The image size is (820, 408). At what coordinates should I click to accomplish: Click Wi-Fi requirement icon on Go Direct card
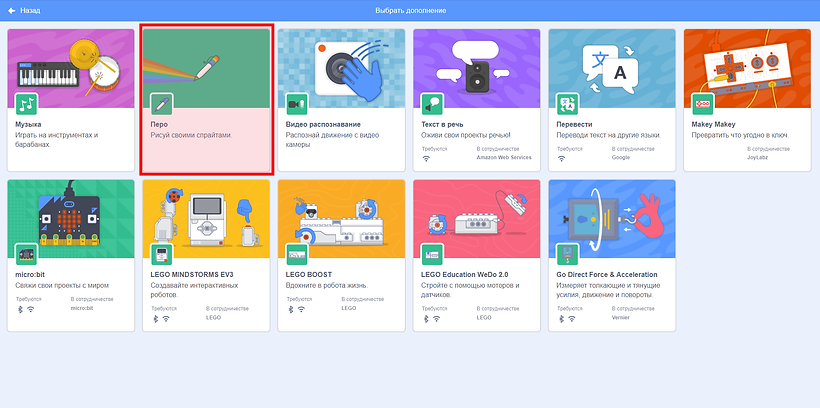(x=572, y=319)
